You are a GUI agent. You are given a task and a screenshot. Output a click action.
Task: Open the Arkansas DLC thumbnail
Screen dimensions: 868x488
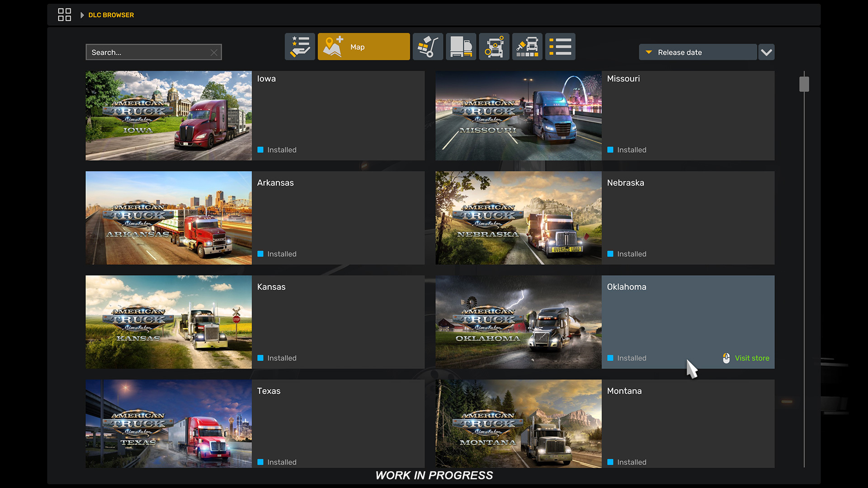pyautogui.click(x=169, y=218)
